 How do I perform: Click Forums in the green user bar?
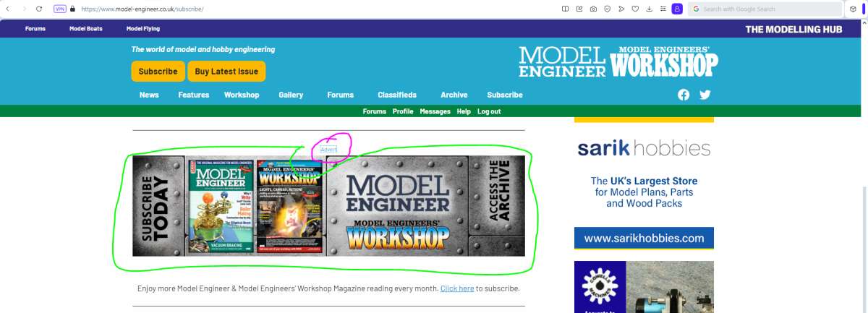click(x=375, y=111)
